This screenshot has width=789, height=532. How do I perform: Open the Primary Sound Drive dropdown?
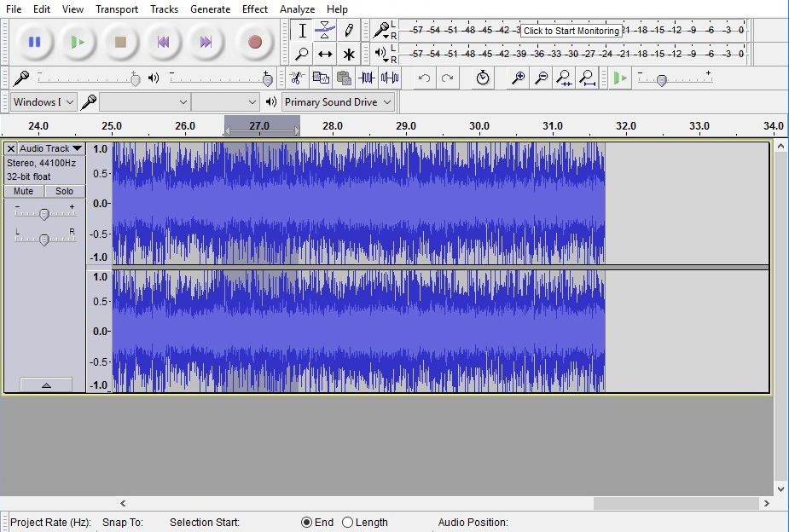pyautogui.click(x=338, y=102)
